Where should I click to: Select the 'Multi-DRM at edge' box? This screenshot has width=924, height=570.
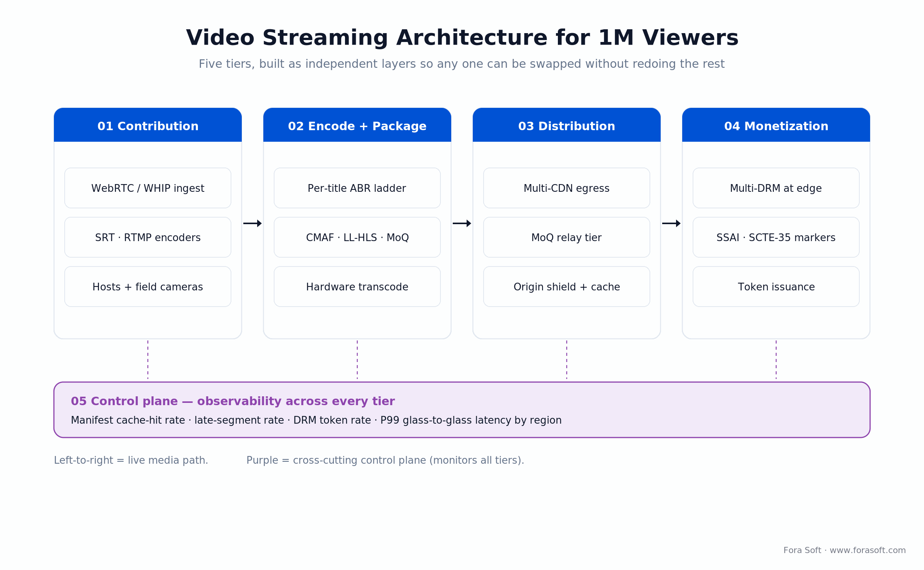click(776, 188)
